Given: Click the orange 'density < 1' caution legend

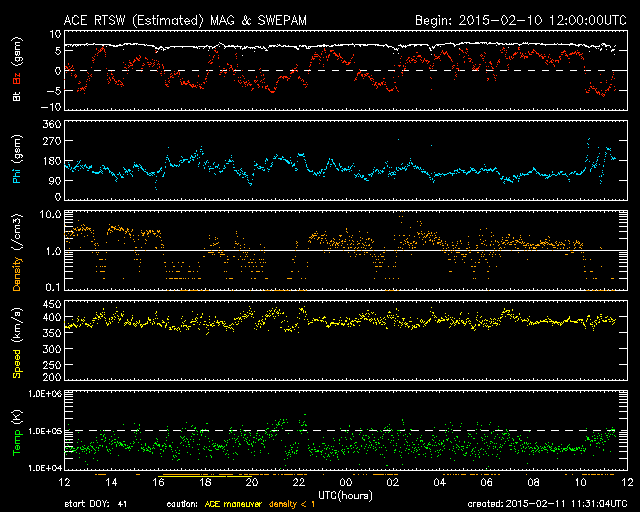Looking at the screenshot, I should point(292,504).
